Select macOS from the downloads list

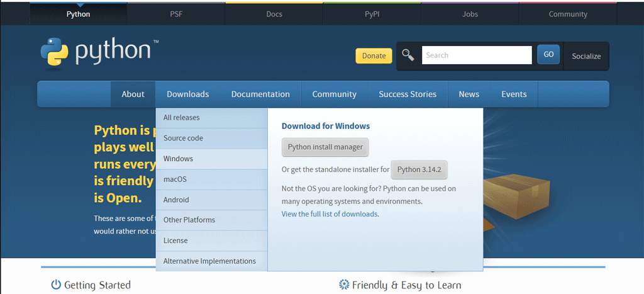[175, 179]
